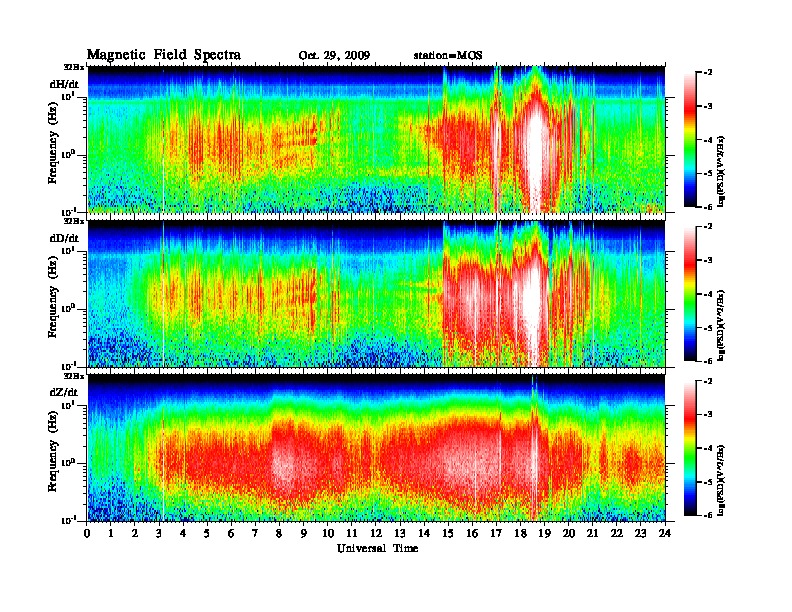
Task: Select the "Oct. 29, 2009" date text
Action: [x=334, y=56]
